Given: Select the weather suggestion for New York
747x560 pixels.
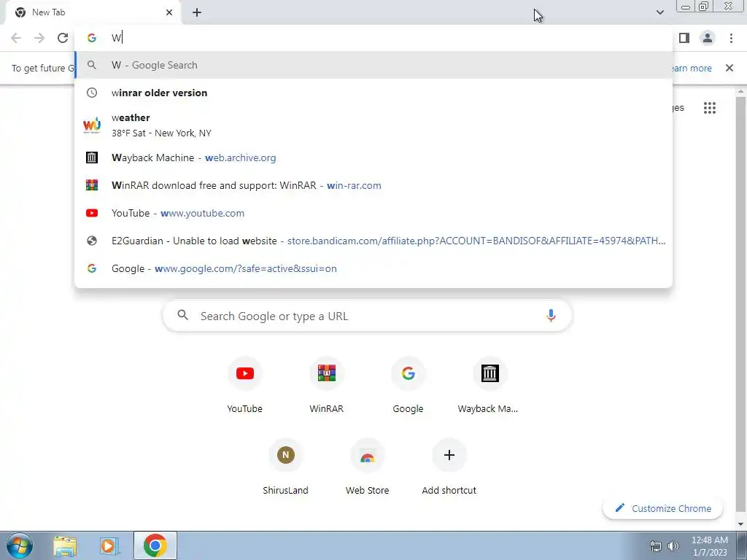Looking at the screenshot, I should pos(373,125).
